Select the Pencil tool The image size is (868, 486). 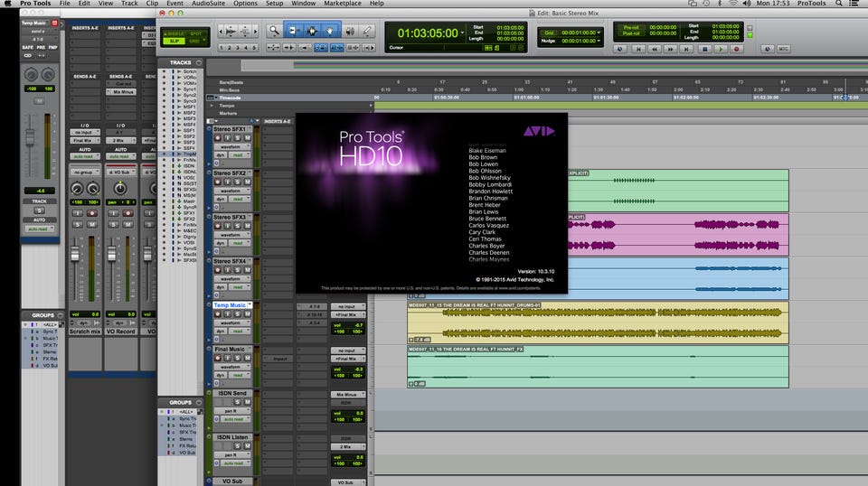367,31
